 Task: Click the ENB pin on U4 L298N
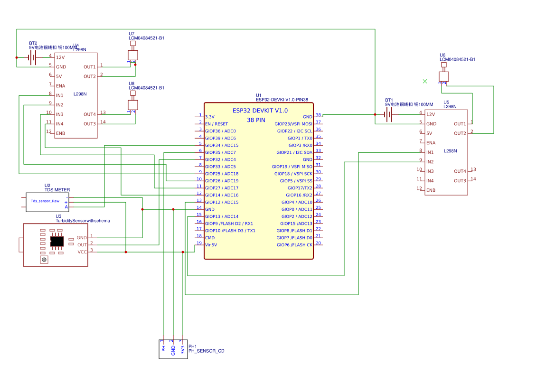pos(60,133)
